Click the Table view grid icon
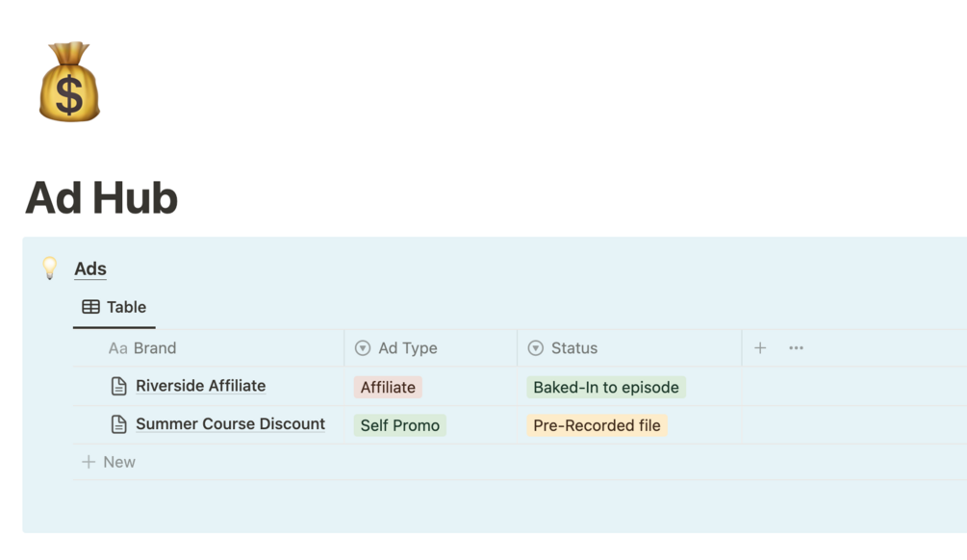The width and height of the screenshot is (967, 560). pyautogui.click(x=90, y=307)
